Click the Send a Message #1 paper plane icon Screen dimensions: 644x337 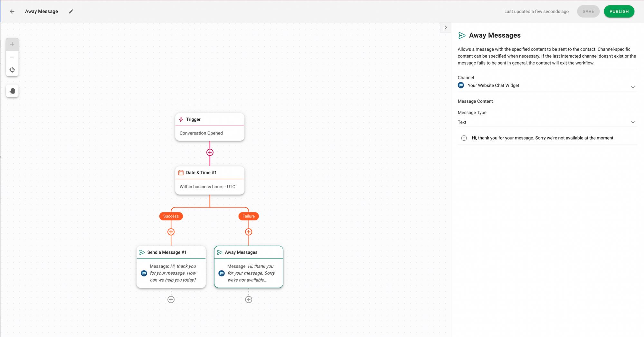pos(142,252)
